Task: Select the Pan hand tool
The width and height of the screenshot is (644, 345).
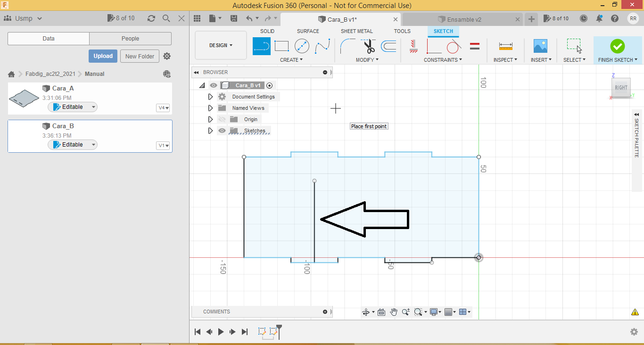Action: click(x=394, y=312)
